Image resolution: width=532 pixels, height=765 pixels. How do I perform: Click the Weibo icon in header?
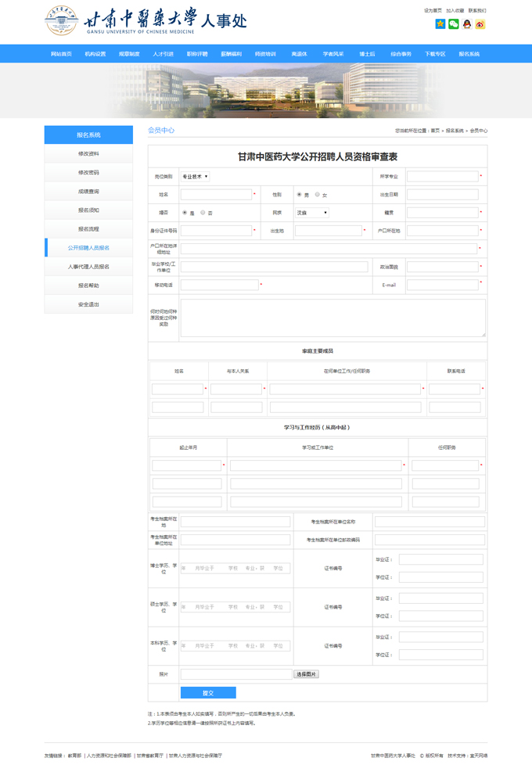tap(480, 24)
